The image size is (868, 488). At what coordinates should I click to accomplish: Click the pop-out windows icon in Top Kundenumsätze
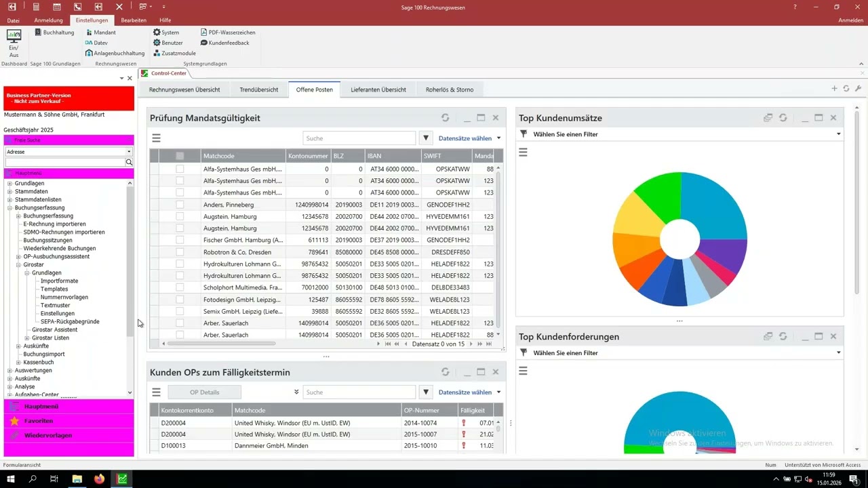(768, 118)
